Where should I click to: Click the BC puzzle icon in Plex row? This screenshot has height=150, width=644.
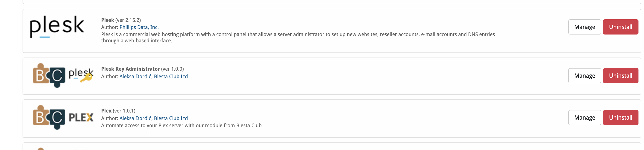coord(49,117)
